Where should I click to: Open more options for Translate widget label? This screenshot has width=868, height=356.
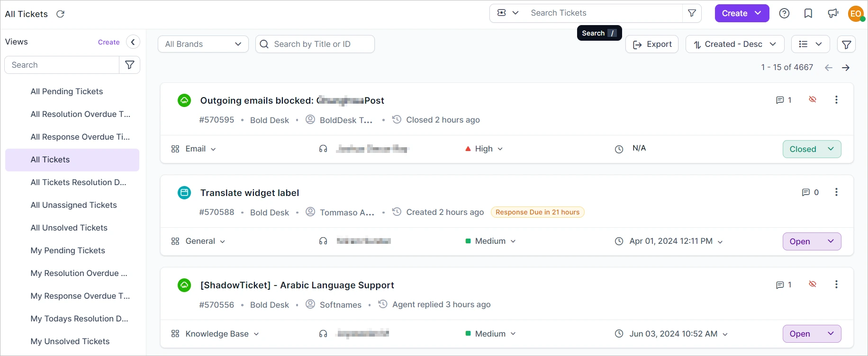[836, 192]
